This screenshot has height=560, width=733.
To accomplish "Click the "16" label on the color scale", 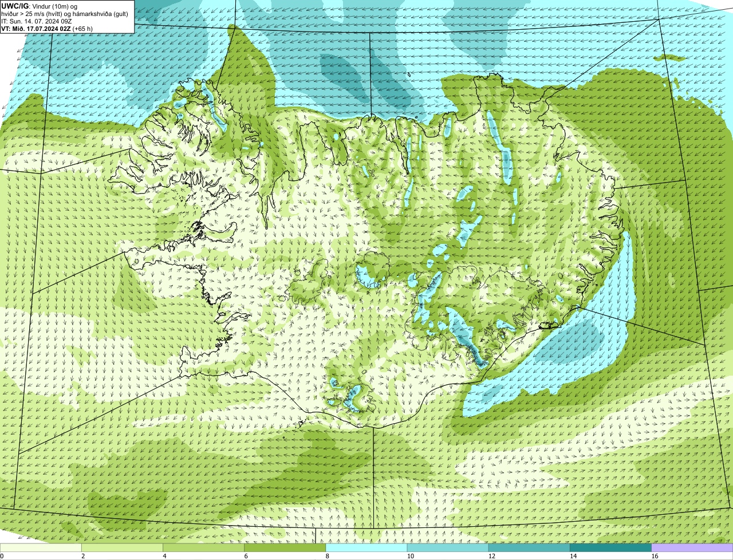I will [x=655, y=556].
